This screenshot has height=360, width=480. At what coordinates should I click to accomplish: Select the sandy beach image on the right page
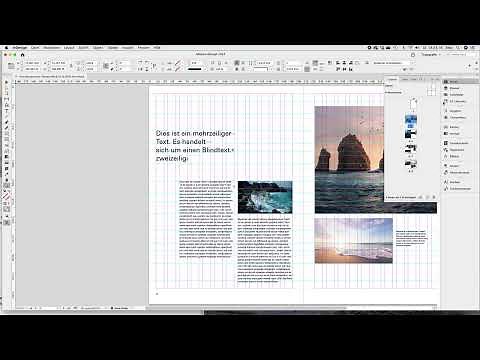[354, 241]
